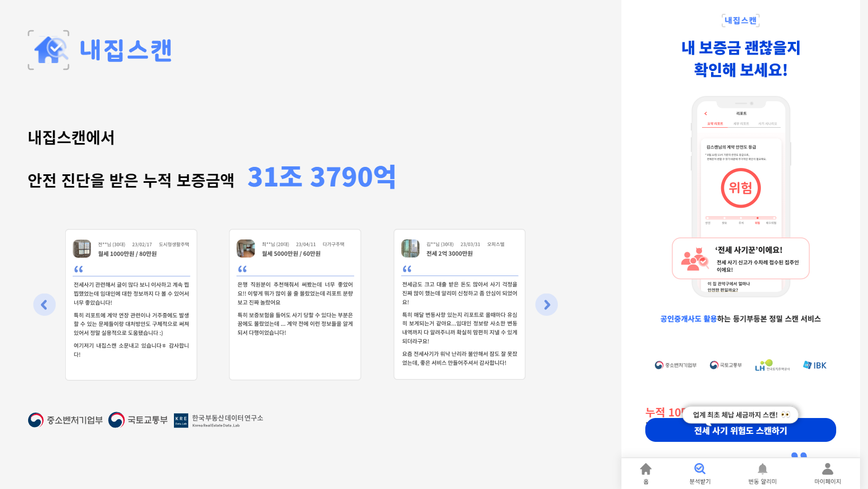
Task: Click the red 위험 grade circle in phone mockup
Action: pyautogui.click(x=741, y=188)
